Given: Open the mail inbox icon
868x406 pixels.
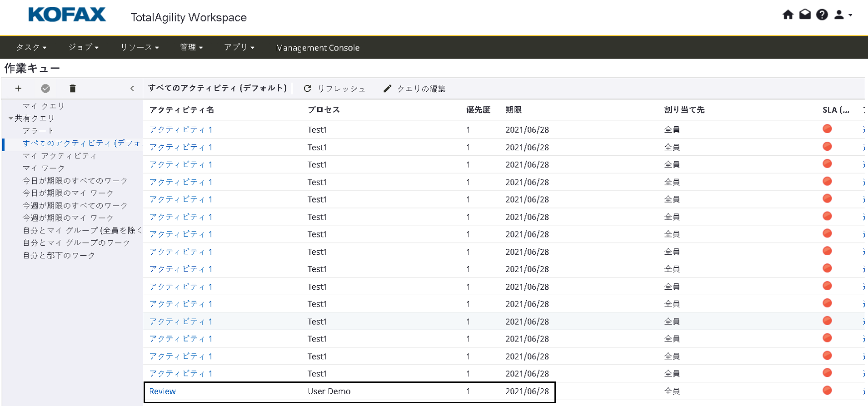Looking at the screenshot, I should [x=805, y=15].
